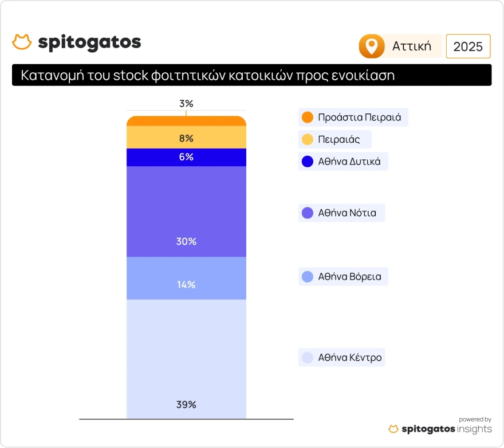The height and width of the screenshot is (448, 504).
Task: Click the spitogatos cat logo icon
Action: coord(22,42)
